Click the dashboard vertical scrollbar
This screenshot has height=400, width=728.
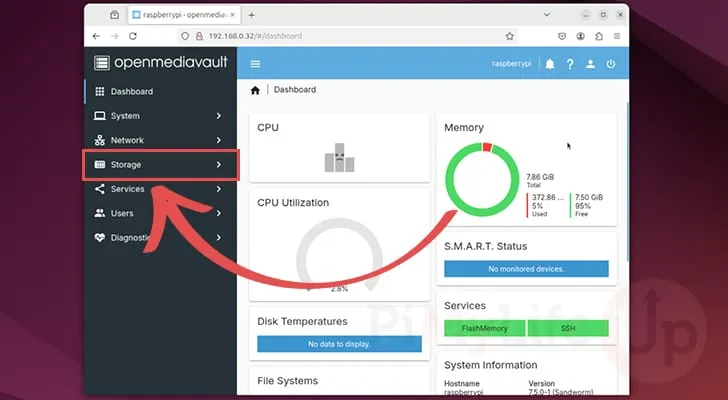point(627,181)
